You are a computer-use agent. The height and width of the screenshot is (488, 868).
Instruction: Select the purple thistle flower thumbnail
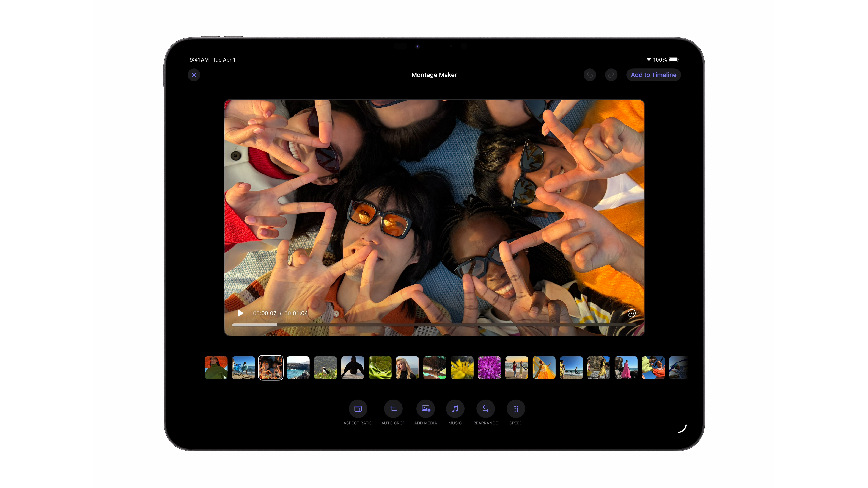coord(489,368)
